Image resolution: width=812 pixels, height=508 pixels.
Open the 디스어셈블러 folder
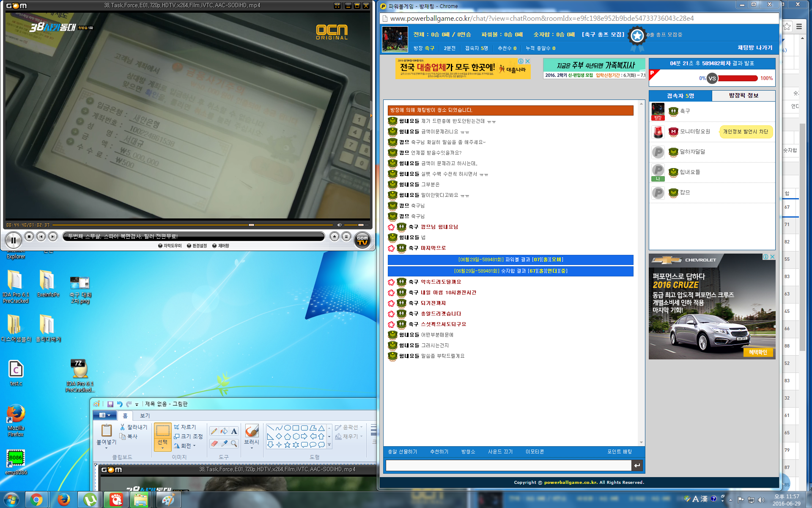point(16,328)
